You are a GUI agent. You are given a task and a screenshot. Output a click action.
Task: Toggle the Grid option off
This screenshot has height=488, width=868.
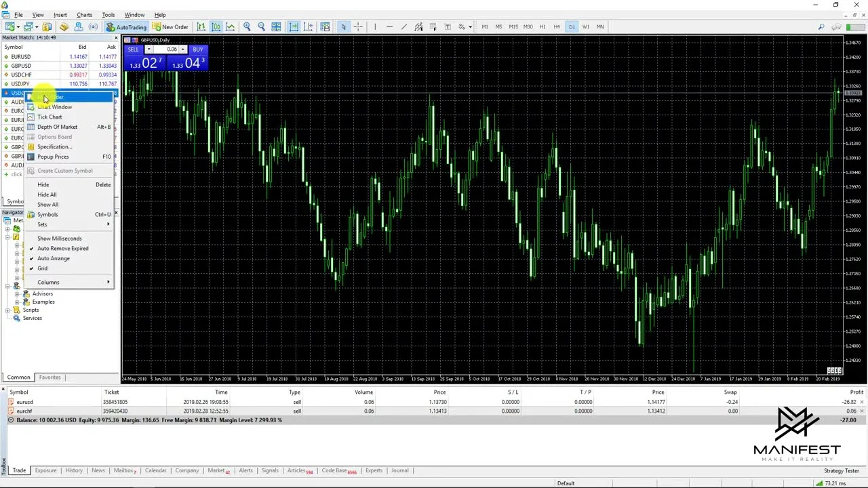pyautogui.click(x=42, y=268)
